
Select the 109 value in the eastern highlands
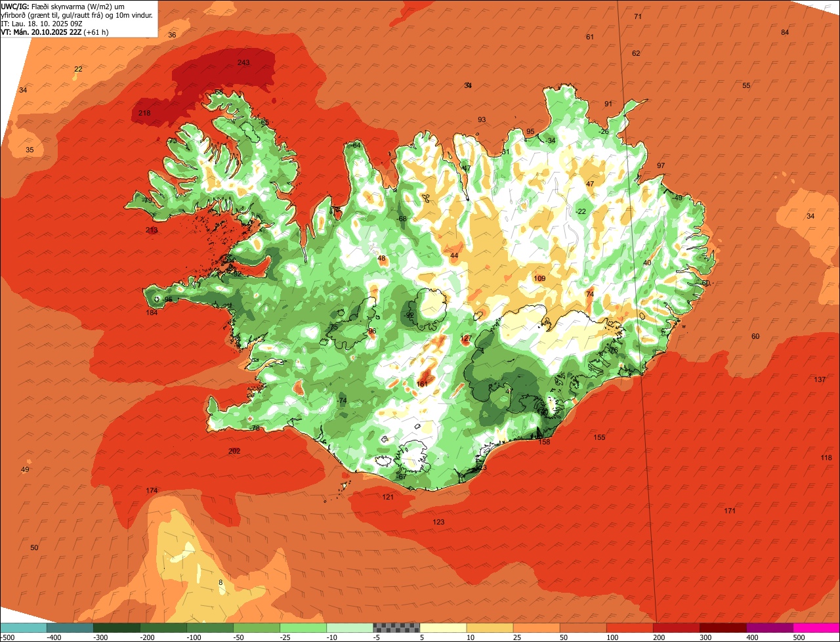point(539,278)
